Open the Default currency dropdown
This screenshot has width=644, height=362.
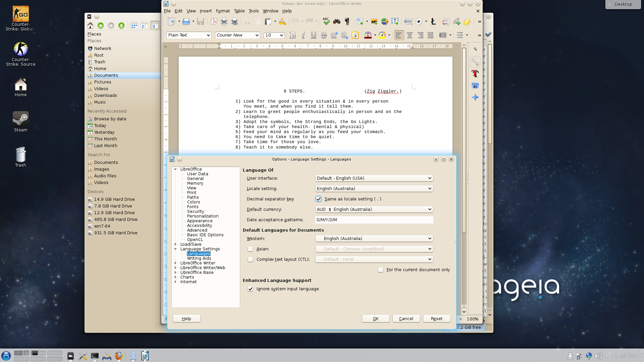pos(374,209)
